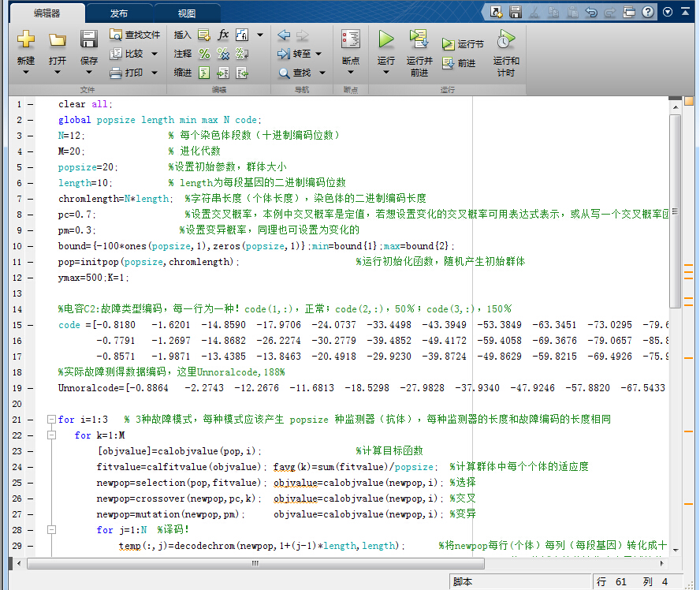Open the Save (保存) dropdown arrow

(89, 72)
